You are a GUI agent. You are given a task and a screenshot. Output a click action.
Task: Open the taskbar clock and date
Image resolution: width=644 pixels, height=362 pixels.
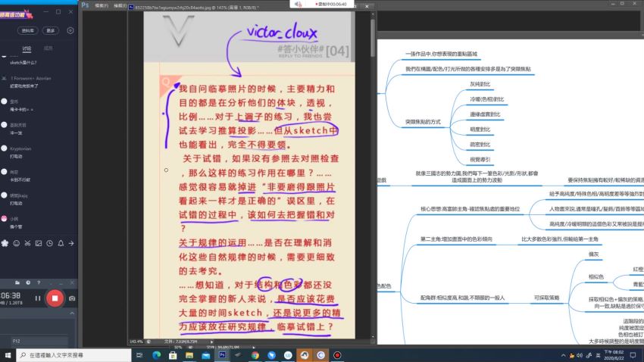614,355
